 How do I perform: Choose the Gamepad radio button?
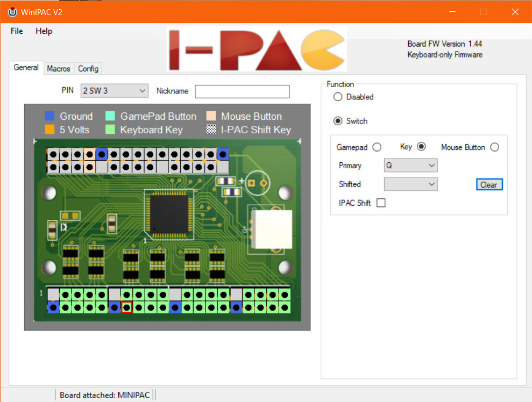(377, 147)
